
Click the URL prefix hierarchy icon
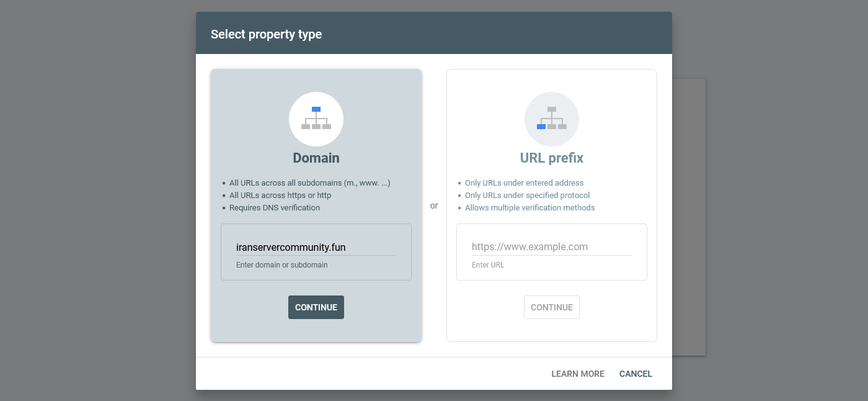pyautogui.click(x=551, y=119)
